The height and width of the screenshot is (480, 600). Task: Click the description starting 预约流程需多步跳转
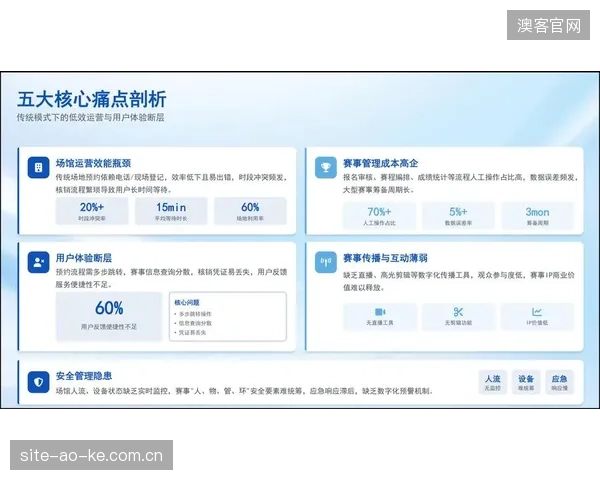(171, 278)
